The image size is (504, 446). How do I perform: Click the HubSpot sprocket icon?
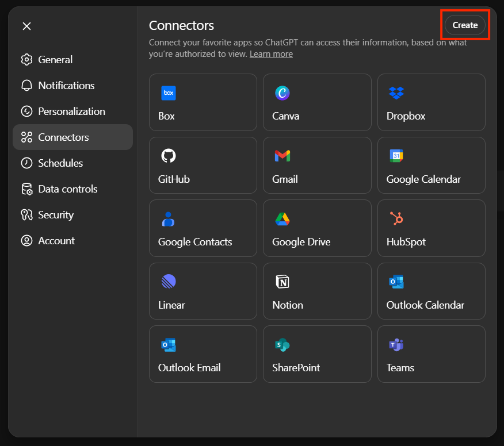point(396,218)
